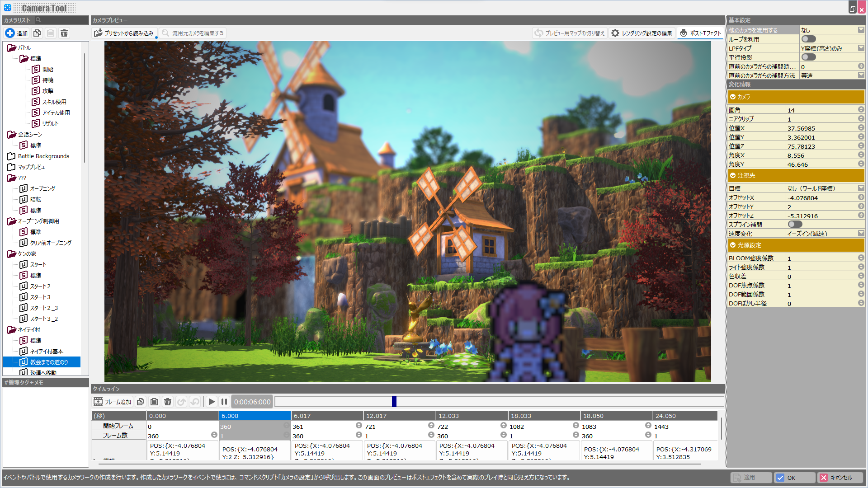The height and width of the screenshot is (488, 868).
Task: Toggle the ループを利用 switch
Action: [x=808, y=39]
